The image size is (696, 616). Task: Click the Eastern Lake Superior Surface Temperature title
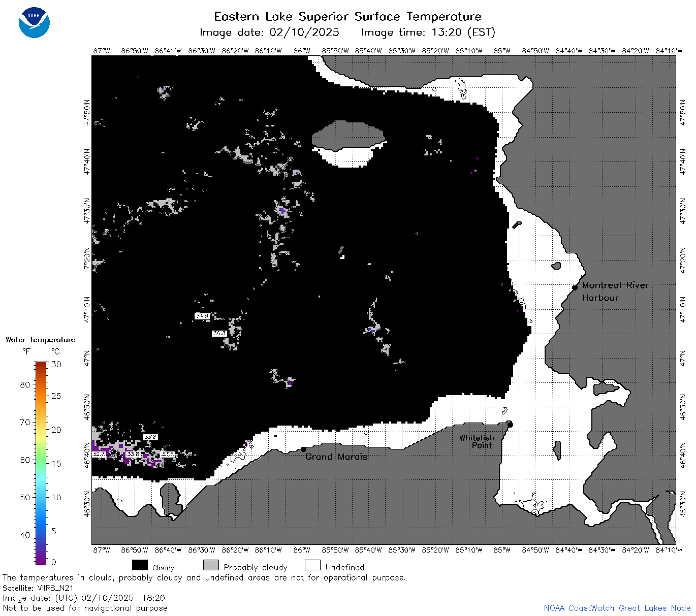coord(347,17)
